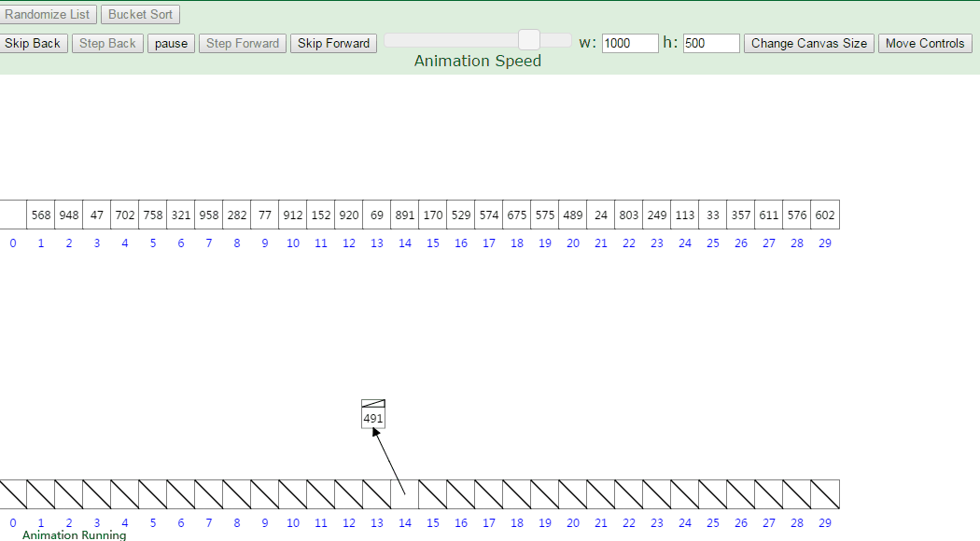The image size is (980, 541).
Task: Select index 0 link under the top array
Action: pos(12,243)
